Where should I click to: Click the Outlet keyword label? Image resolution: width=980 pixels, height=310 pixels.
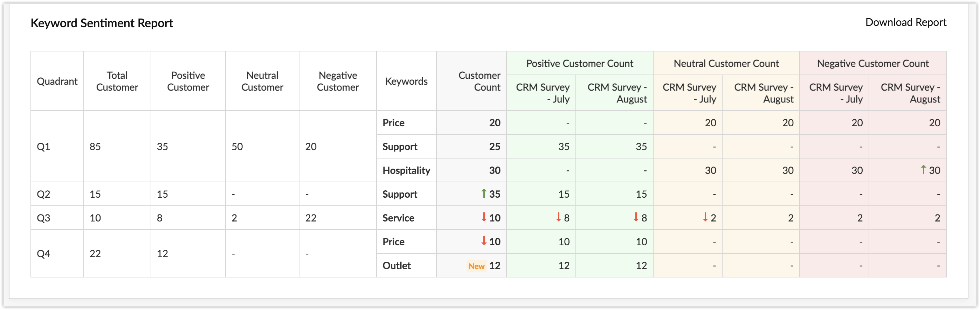click(x=396, y=266)
